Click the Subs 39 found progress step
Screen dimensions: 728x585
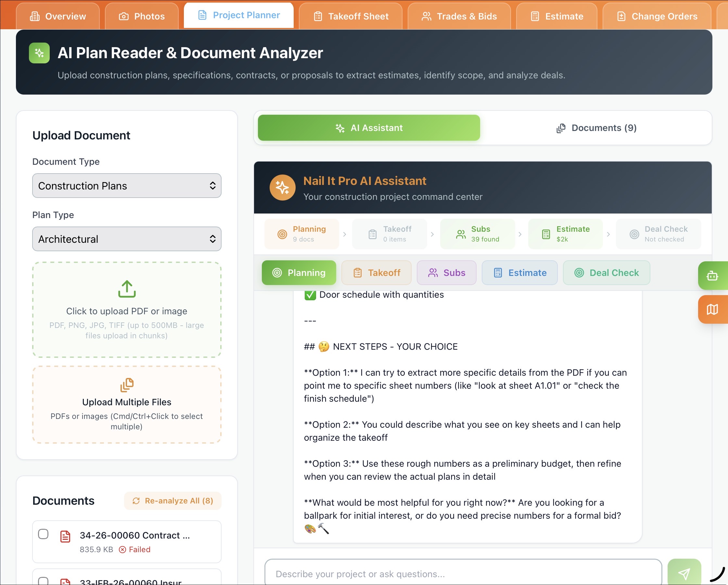pos(477,234)
